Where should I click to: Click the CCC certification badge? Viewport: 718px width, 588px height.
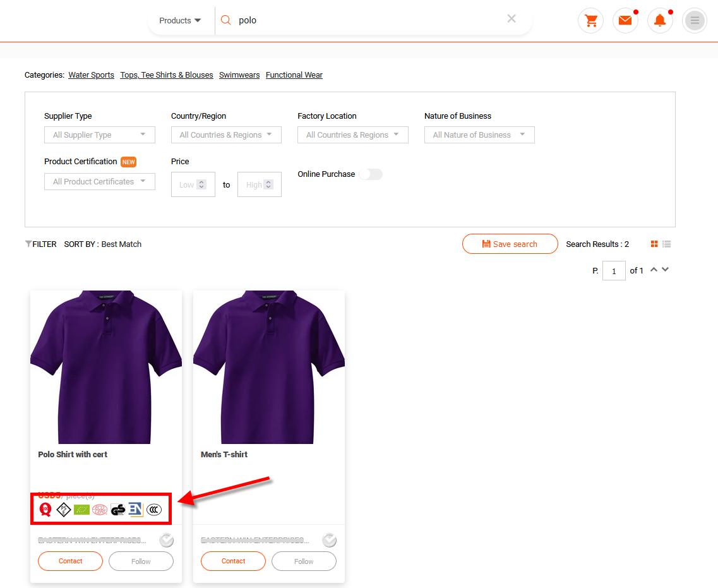point(154,509)
